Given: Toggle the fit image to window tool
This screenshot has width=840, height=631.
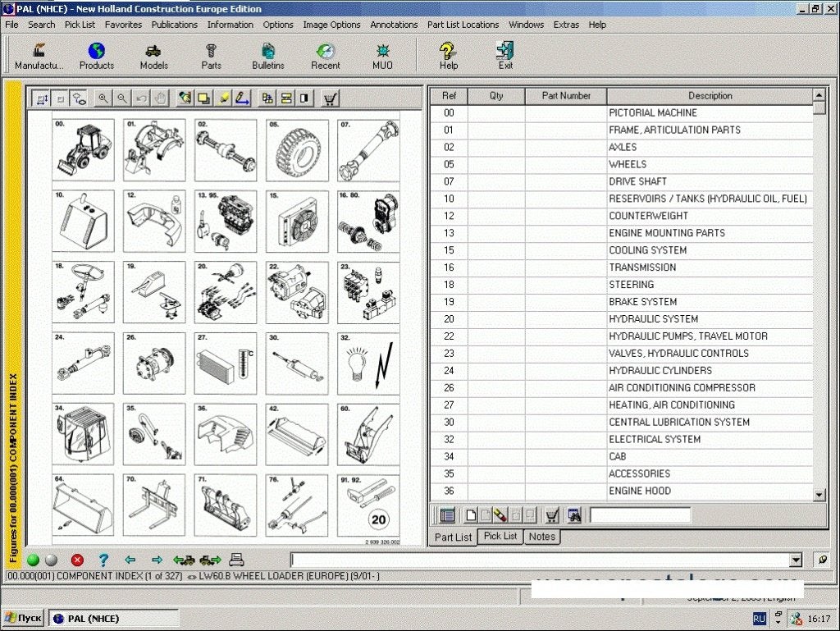Looking at the screenshot, I should tap(41, 99).
